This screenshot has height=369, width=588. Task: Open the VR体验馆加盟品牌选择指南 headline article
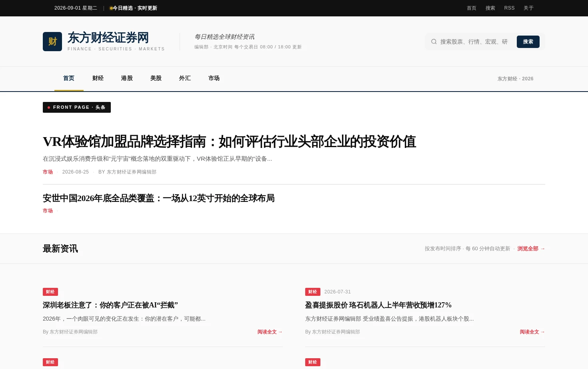click(x=229, y=142)
